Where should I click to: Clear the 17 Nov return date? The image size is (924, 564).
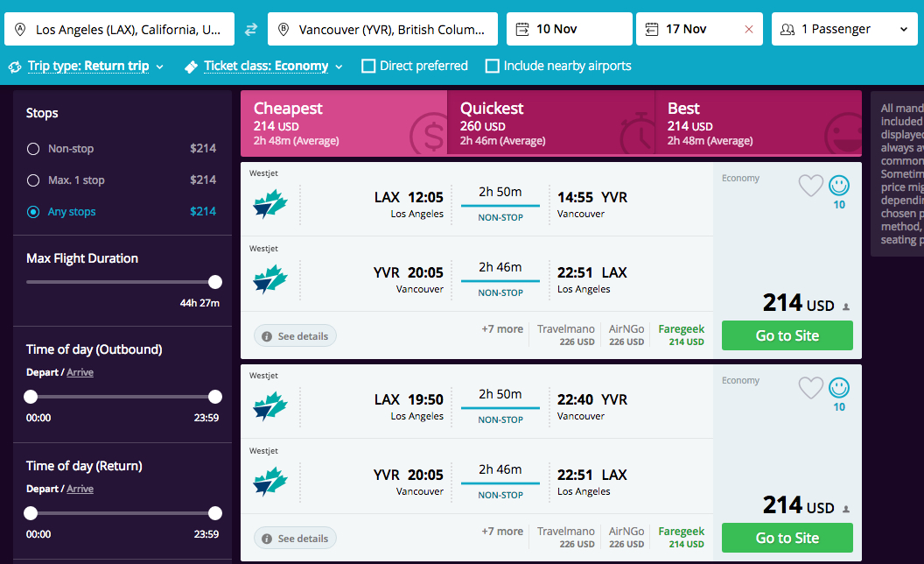pos(748,29)
